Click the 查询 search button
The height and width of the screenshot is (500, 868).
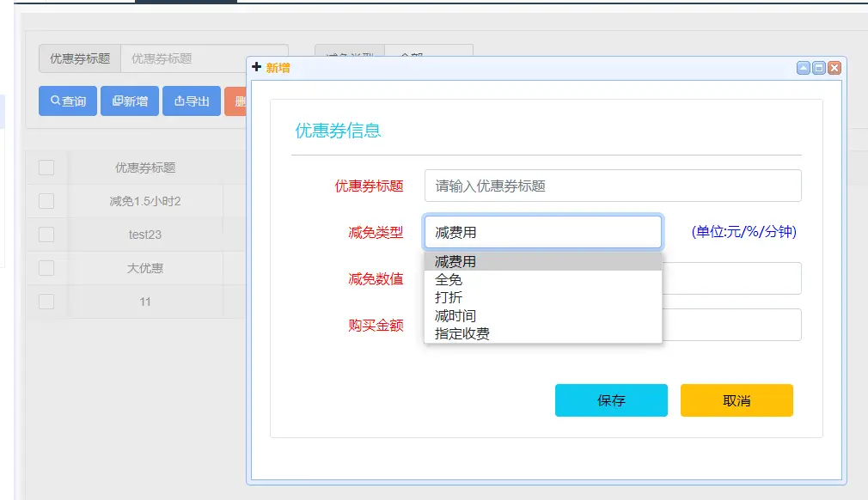pos(68,101)
